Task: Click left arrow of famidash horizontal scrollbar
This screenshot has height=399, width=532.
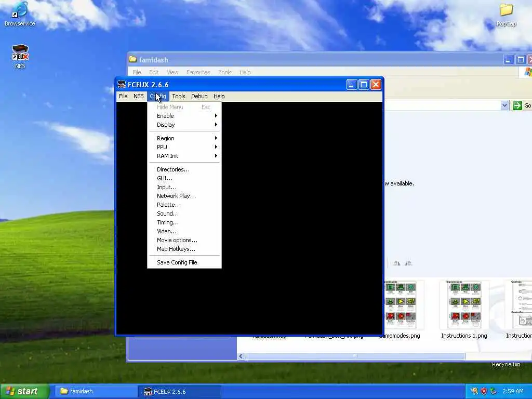Action: pyautogui.click(x=241, y=356)
